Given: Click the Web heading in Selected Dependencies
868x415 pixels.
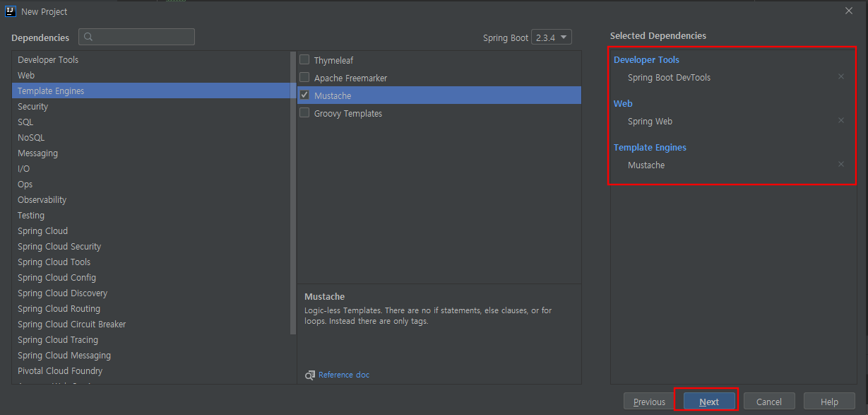Looking at the screenshot, I should click(x=623, y=103).
